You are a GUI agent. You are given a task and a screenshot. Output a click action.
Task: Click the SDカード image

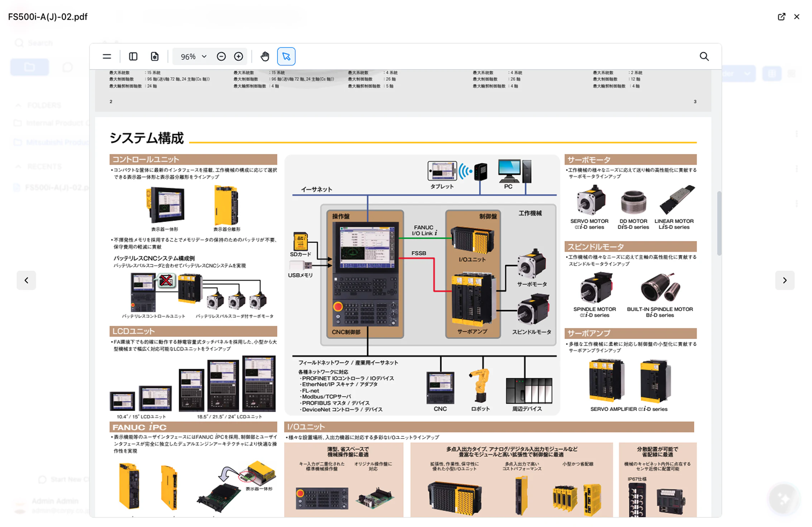[301, 241]
